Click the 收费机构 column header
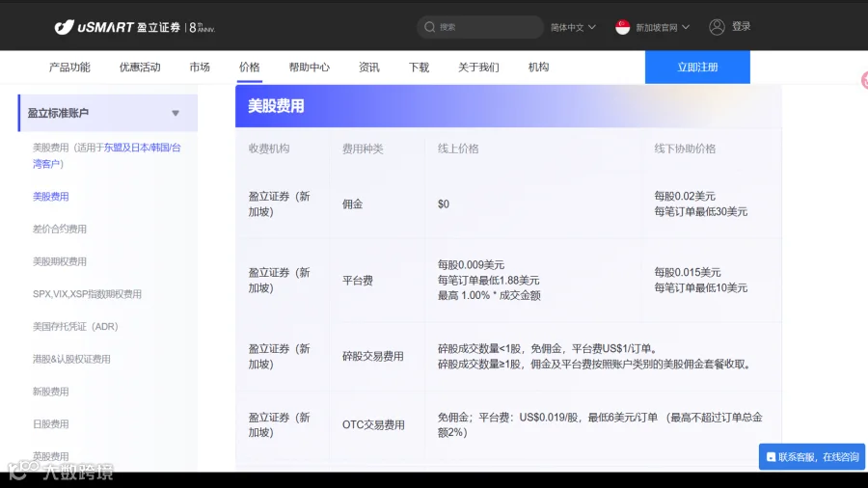 [268, 149]
